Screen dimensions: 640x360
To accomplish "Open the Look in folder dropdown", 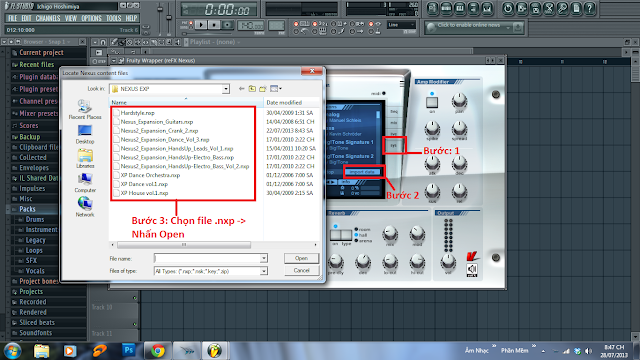I will point(226,89).
